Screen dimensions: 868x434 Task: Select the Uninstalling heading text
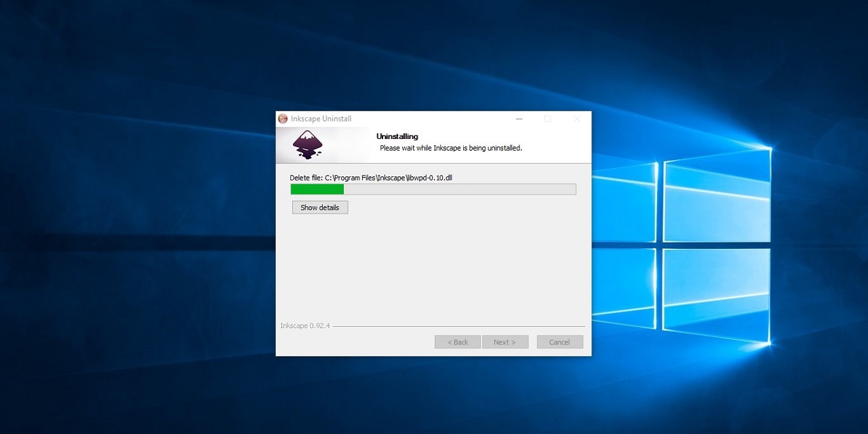coord(397,136)
